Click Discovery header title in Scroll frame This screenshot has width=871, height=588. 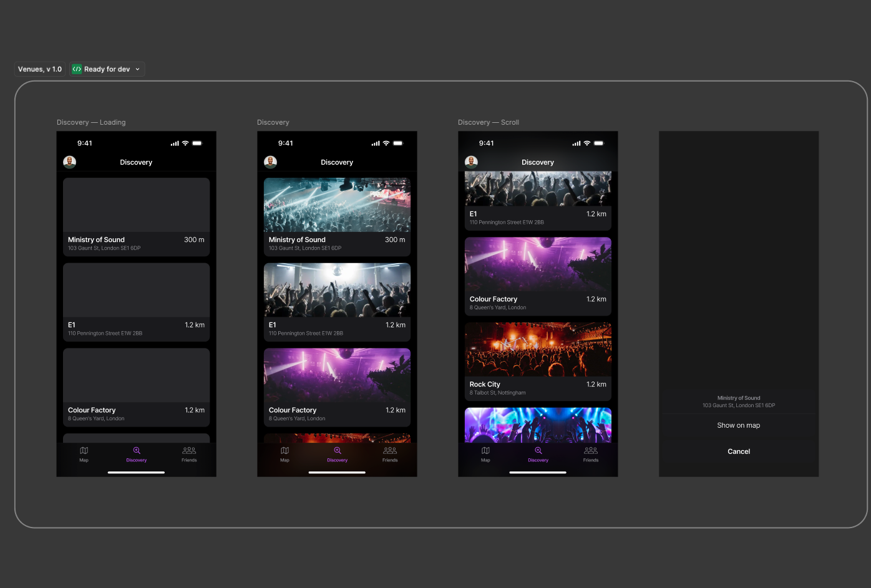coord(538,162)
